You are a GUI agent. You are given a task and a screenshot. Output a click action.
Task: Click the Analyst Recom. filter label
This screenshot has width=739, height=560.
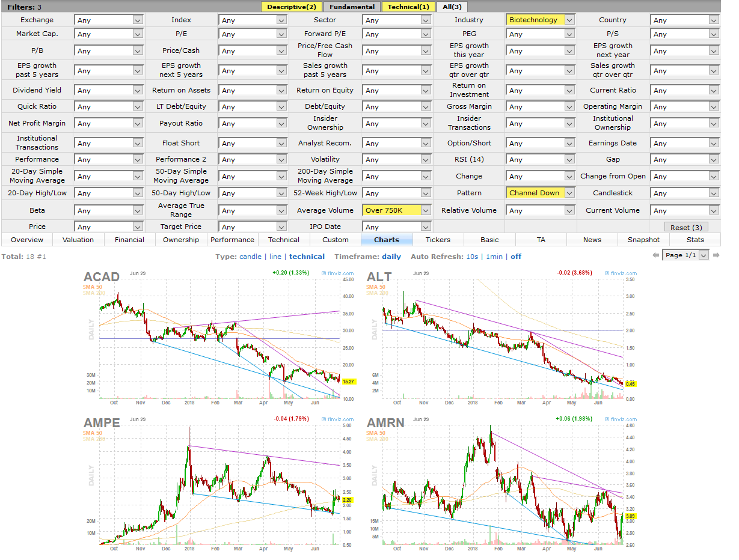[325, 143]
